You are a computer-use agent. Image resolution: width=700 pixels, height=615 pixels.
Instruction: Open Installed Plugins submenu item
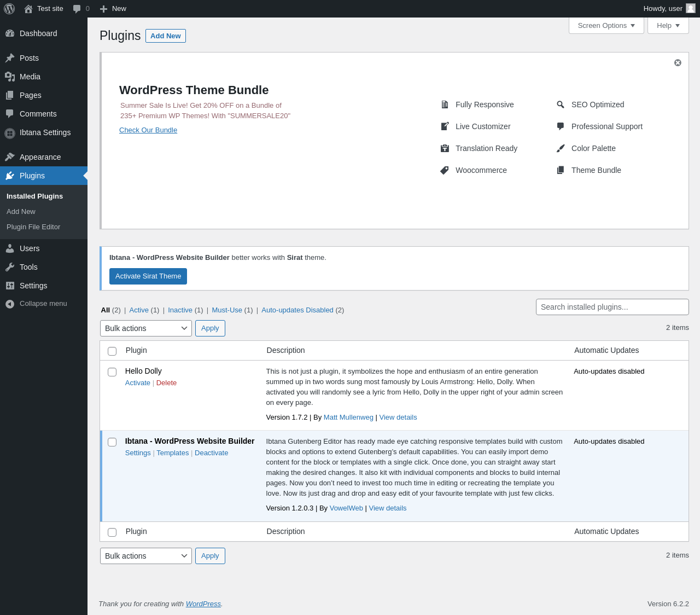coord(34,196)
